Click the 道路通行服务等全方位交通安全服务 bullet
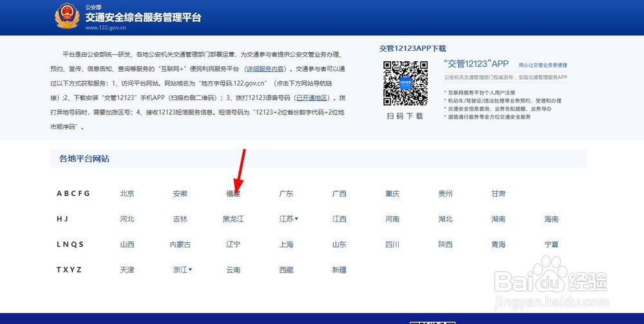Image resolution: width=644 pixels, height=324 pixels. (x=487, y=117)
